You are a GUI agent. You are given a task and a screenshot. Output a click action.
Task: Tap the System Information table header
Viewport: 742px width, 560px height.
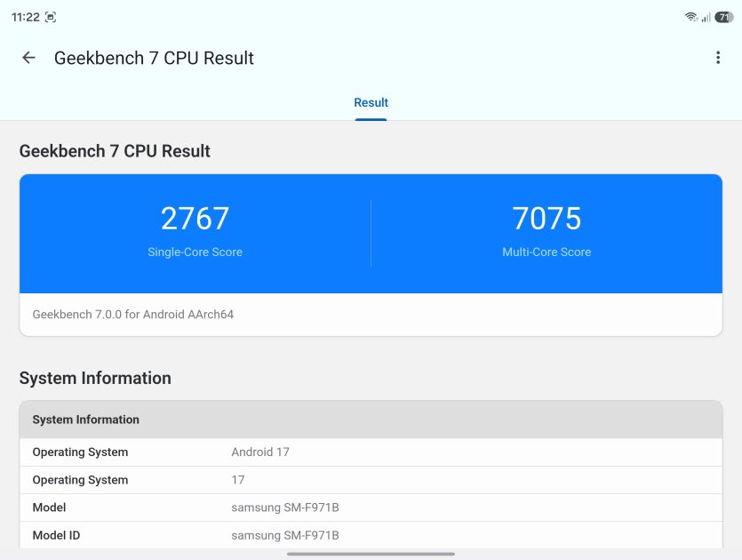click(371, 420)
